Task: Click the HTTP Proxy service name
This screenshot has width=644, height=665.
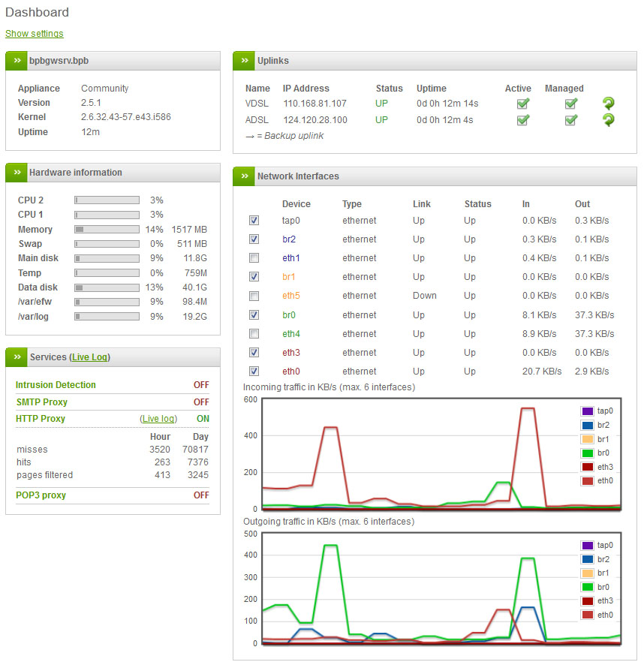Action: tap(41, 419)
